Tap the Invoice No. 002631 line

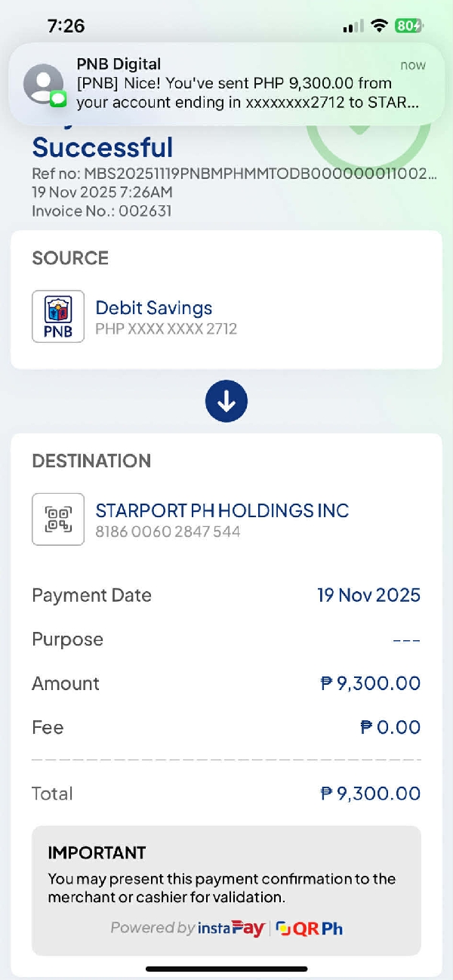click(101, 211)
